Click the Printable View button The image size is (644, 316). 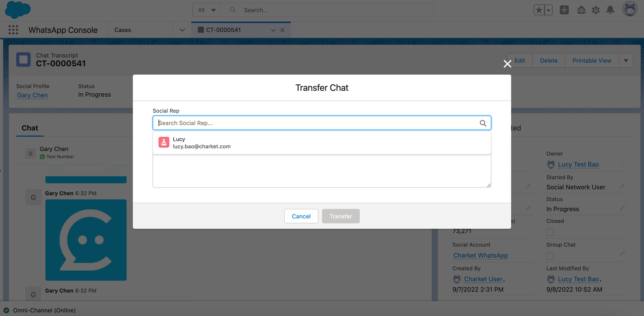[x=592, y=61]
